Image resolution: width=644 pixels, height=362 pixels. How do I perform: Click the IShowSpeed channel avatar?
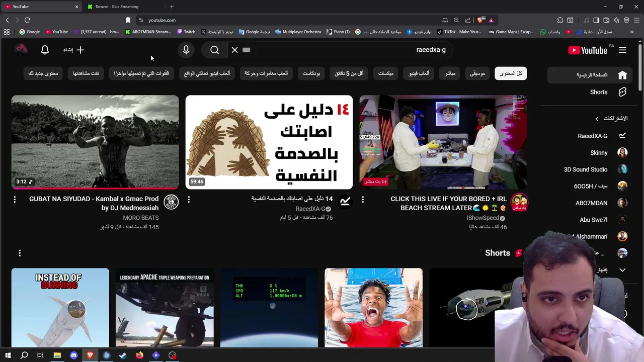click(519, 202)
